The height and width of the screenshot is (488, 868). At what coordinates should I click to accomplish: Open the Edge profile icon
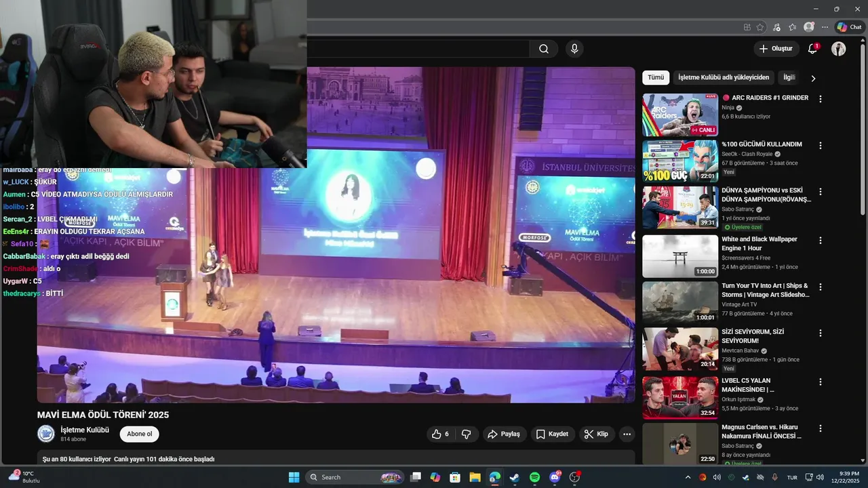coord(808,27)
